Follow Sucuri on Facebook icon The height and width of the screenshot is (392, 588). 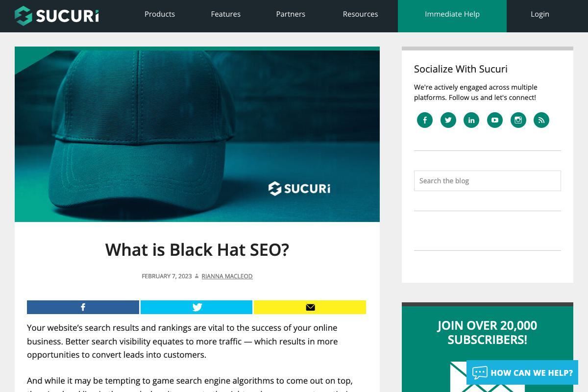(425, 120)
